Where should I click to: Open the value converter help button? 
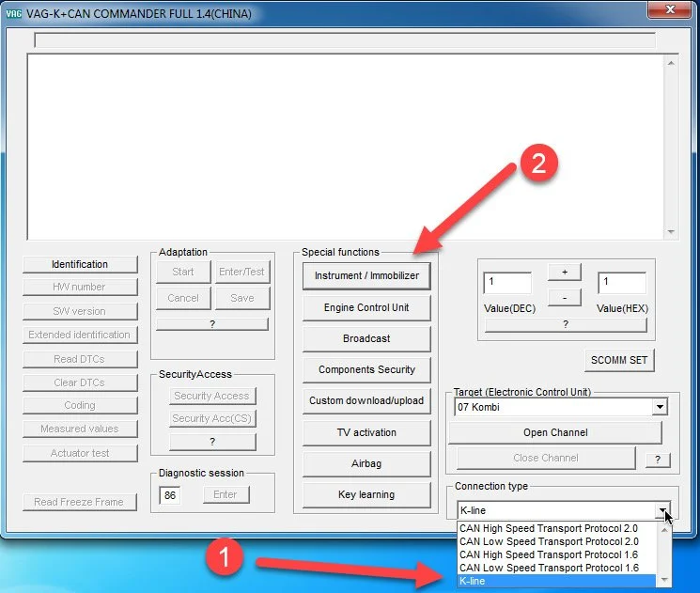tap(566, 324)
